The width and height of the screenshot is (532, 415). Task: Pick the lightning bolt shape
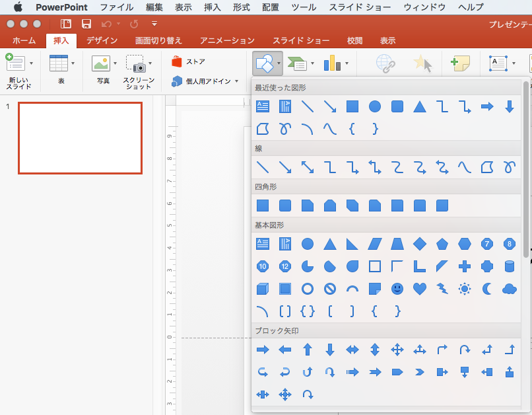442,289
